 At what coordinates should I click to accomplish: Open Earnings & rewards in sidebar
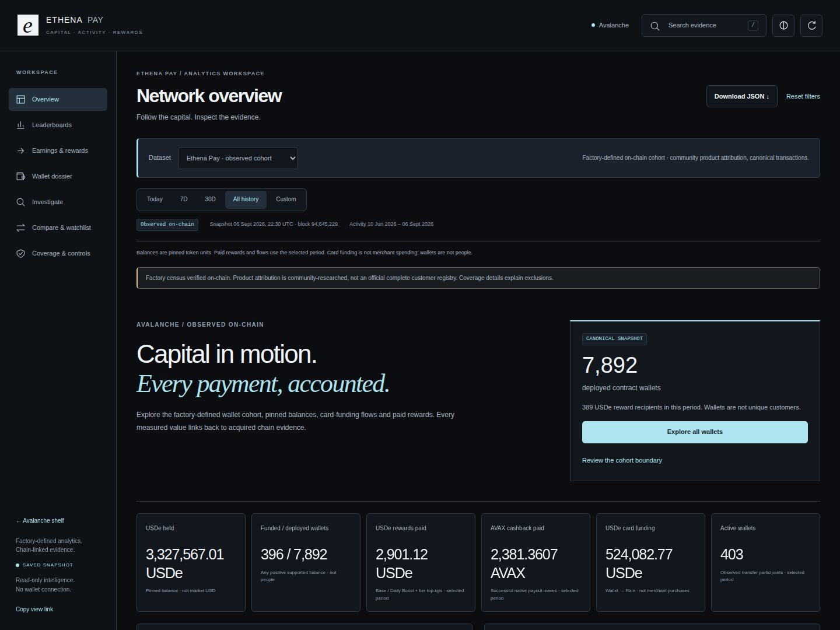tap(58, 150)
